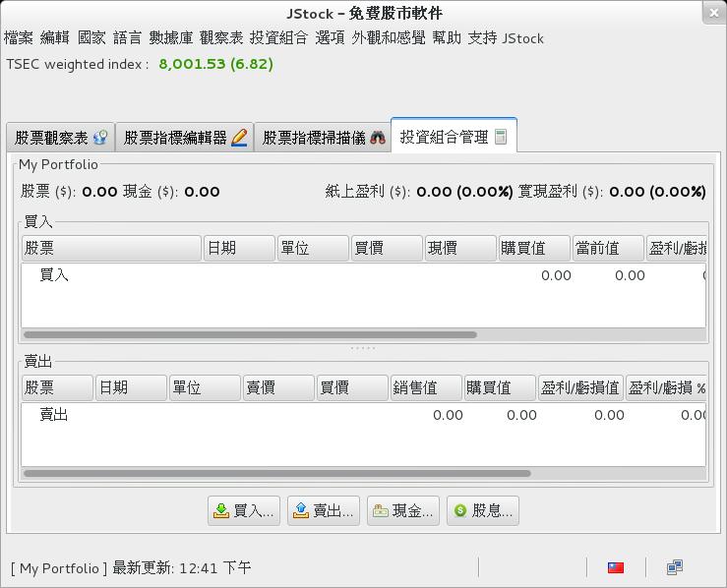Click sell table horizontal scrollbar
Screen dimensions: 727x588
click(x=277, y=474)
